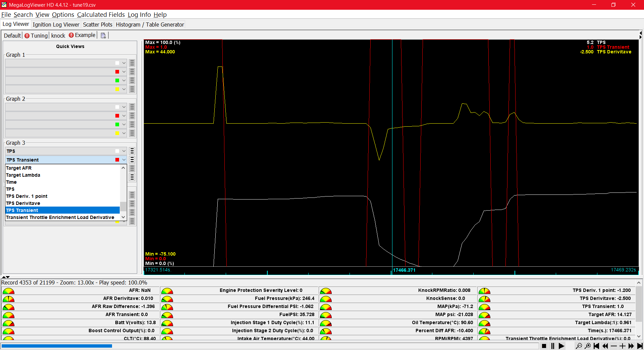Open TPS field options list icon
The width and height of the screenshot is (644, 350).
tap(132, 151)
